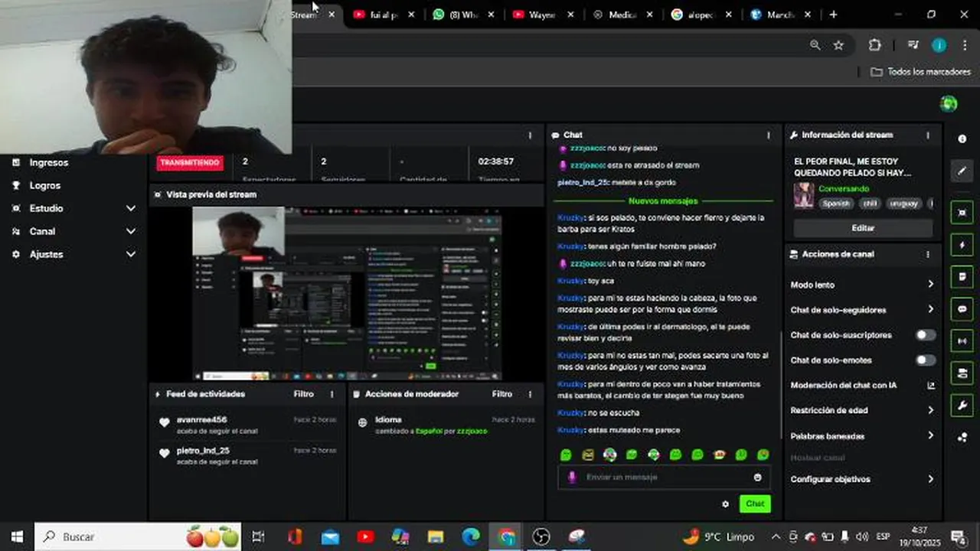This screenshot has height=551, width=980.
Task: Click the bookmark star in address bar
Action: (x=838, y=45)
